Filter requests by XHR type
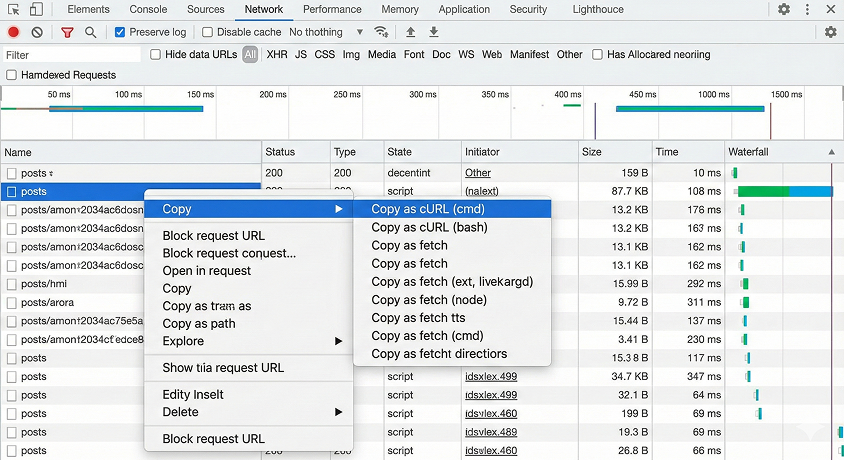The width and height of the screenshot is (844, 460). point(276,55)
